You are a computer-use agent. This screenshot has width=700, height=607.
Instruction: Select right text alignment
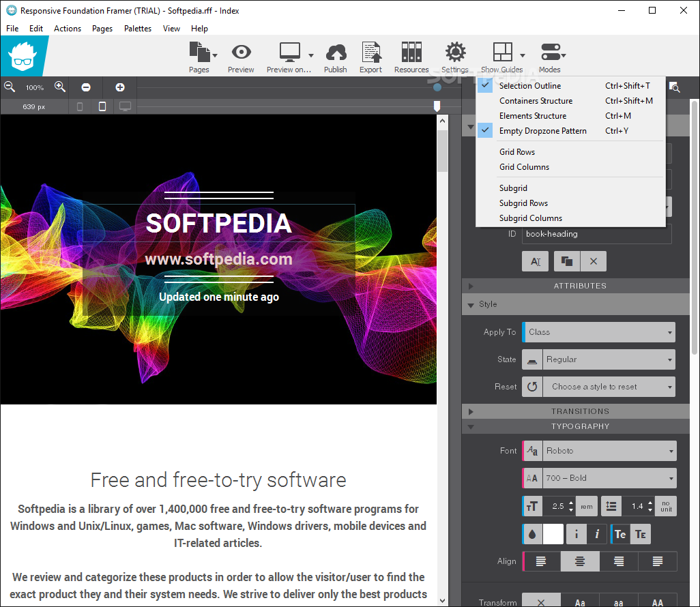(619, 561)
